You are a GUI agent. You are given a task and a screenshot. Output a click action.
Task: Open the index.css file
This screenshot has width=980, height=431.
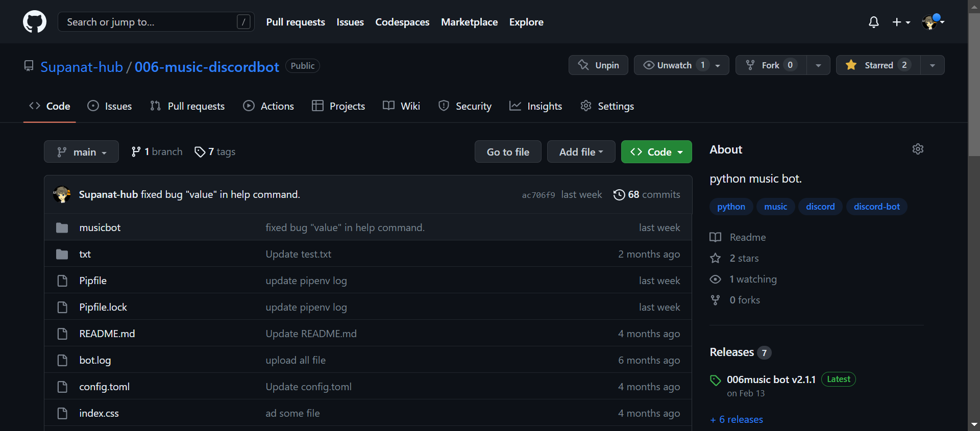[99, 413]
